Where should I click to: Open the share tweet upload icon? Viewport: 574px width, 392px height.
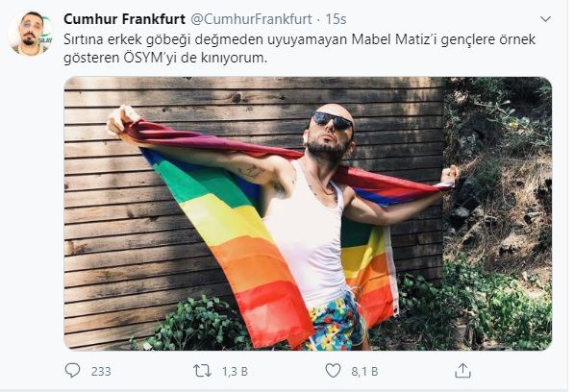pyautogui.click(x=462, y=371)
